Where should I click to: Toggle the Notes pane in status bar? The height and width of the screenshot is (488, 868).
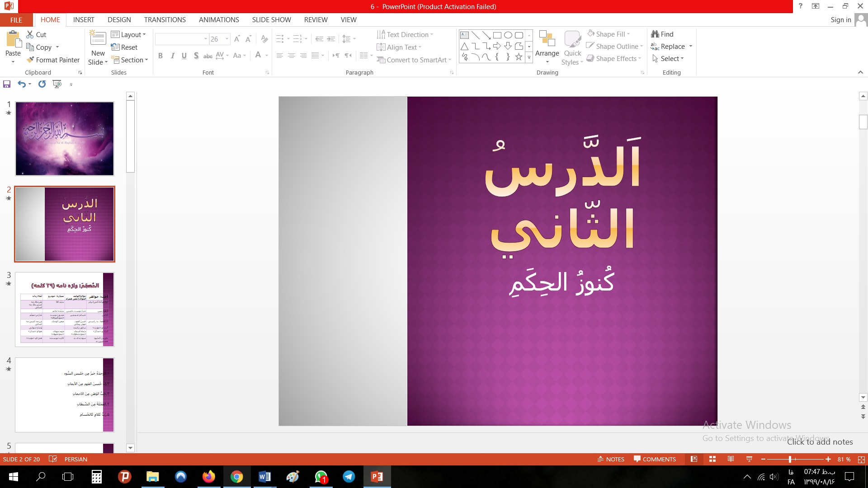point(611,459)
